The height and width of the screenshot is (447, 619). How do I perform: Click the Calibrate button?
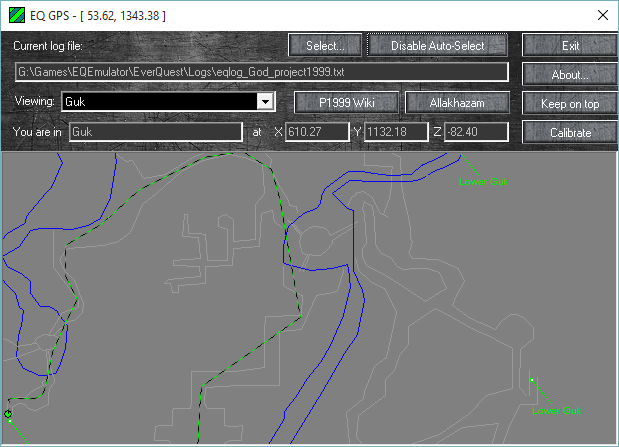tap(570, 132)
